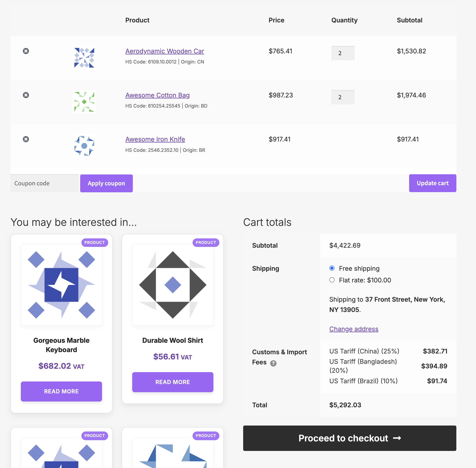Select Flat rate $100.00 shipping
Image resolution: width=476 pixels, height=468 pixels.
click(x=332, y=280)
